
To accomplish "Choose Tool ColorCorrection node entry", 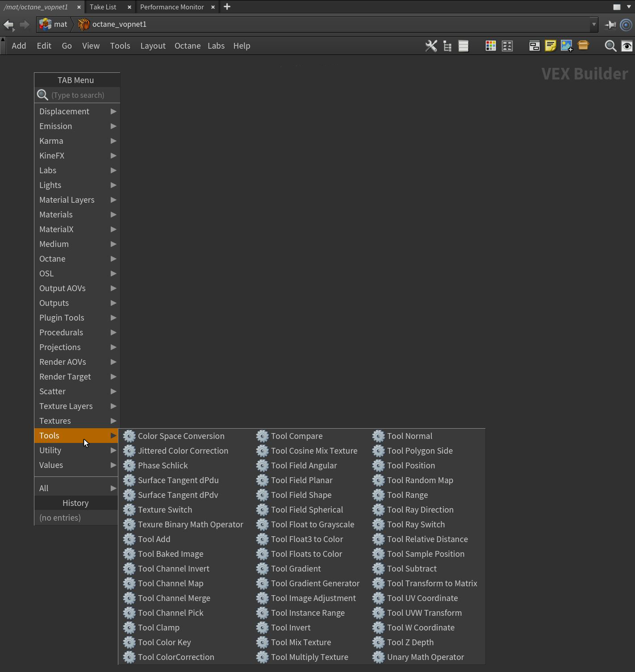I will pyautogui.click(x=176, y=657).
